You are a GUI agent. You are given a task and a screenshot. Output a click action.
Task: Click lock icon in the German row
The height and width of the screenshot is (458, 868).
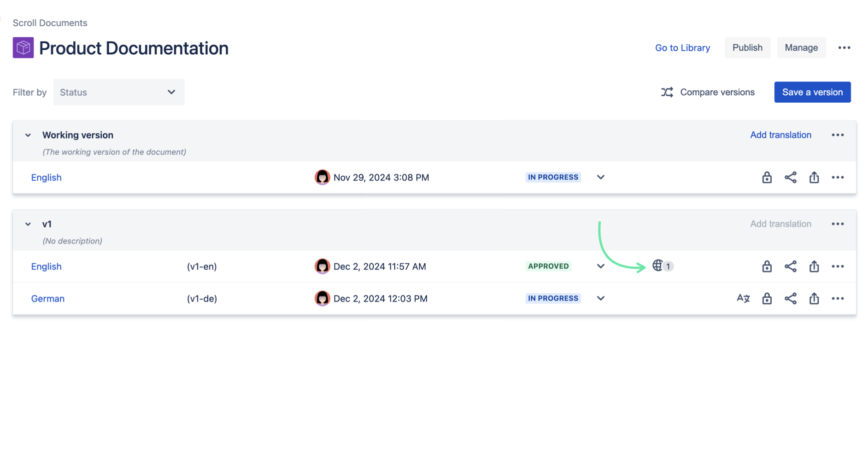(x=767, y=298)
